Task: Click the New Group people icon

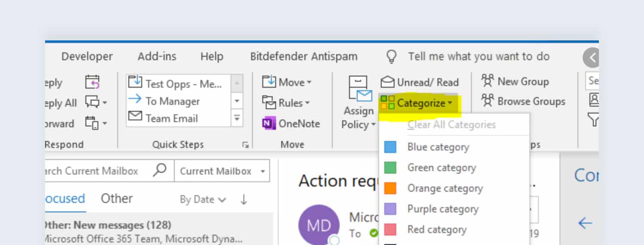Action: (x=488, y=80)
